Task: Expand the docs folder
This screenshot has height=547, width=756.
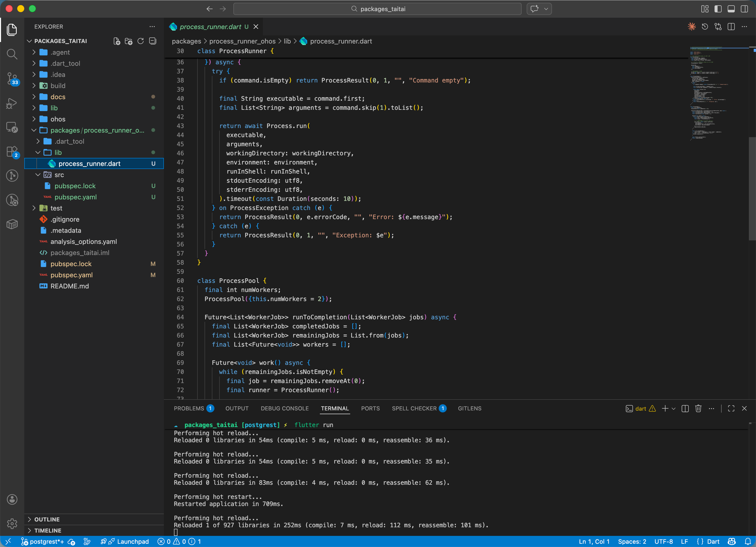Action: (58, 97)
